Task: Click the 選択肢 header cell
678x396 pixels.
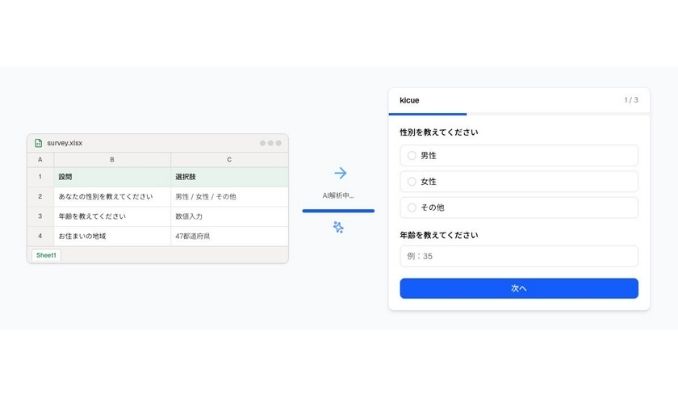Action: (x=229, y=177)
